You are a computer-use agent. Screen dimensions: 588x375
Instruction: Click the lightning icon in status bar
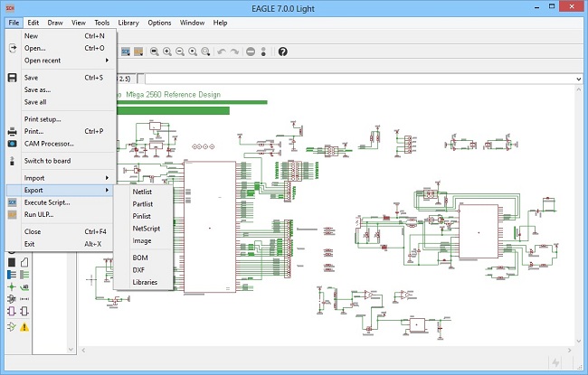pos(555,362)
